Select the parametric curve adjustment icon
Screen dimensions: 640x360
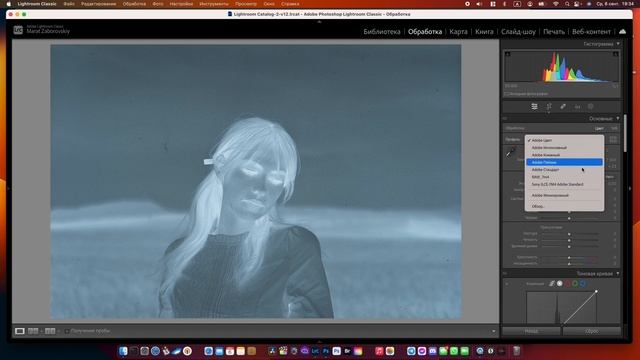[x=551, y=283]
